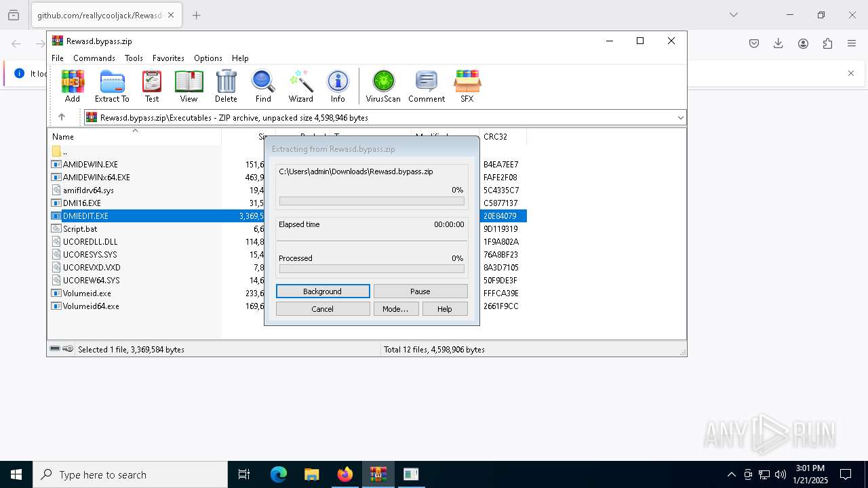Run VirusScan from the toolbar
868x488 pixels.
(383, 86)
